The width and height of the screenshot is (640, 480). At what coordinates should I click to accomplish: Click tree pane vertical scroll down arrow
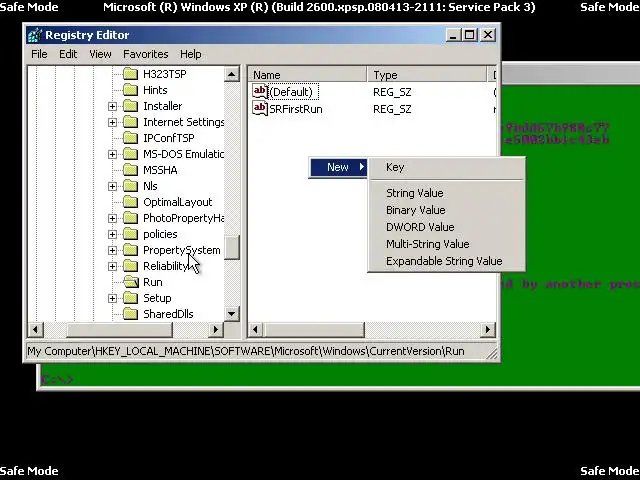pos(231,313)
